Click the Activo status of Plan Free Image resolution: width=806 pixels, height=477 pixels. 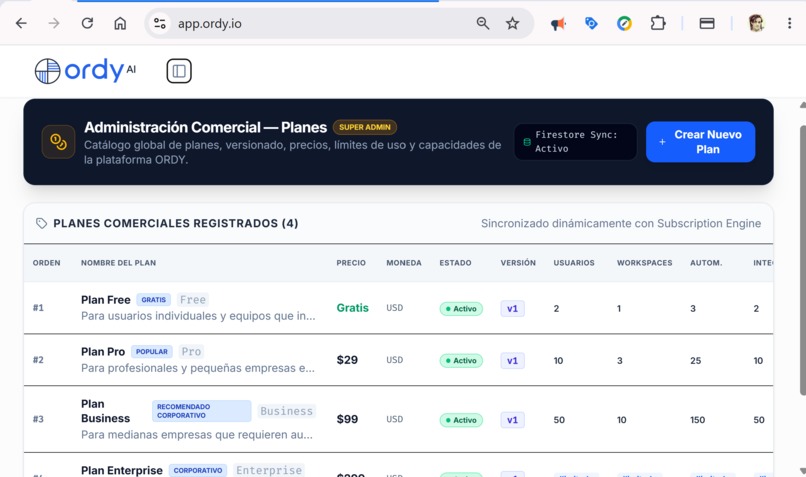coord(461,308)
